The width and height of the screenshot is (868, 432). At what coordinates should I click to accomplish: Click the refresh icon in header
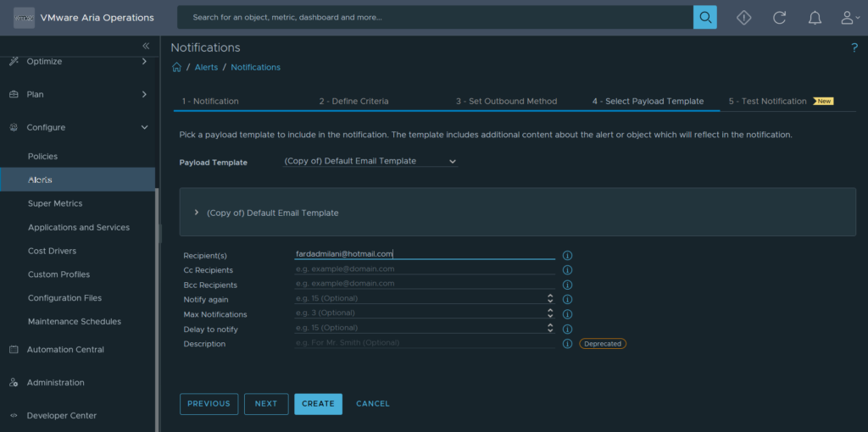tap(780, 18)
